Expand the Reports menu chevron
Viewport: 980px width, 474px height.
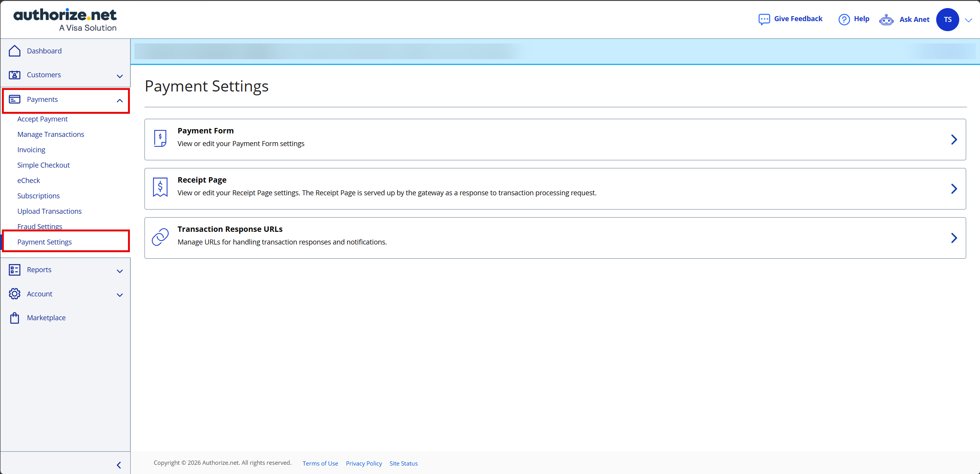(120, 271)
